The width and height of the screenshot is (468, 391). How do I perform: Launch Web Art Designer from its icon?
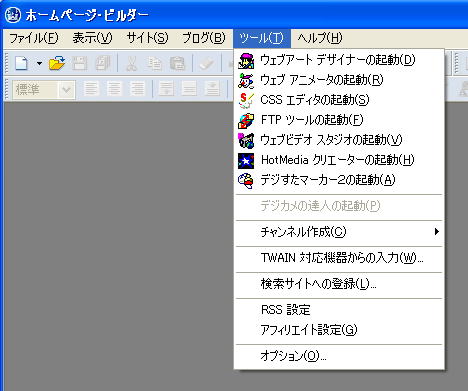[x=246, y=61]
